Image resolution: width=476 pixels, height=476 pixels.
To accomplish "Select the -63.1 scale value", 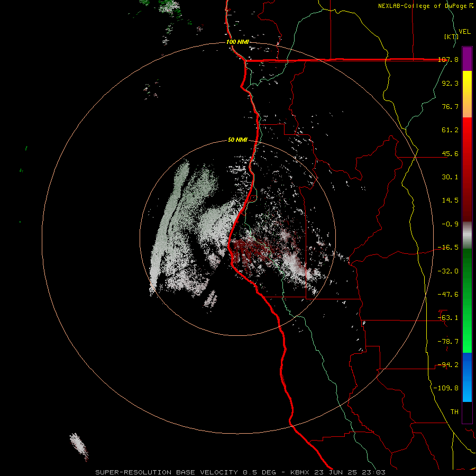I will coord(448,318).
